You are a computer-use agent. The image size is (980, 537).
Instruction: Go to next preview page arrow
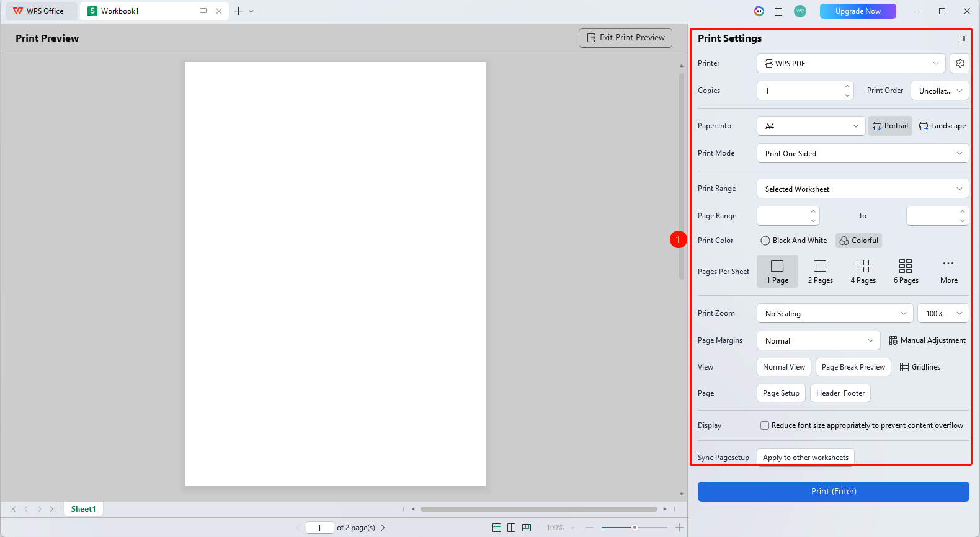(x=383, y=528)
